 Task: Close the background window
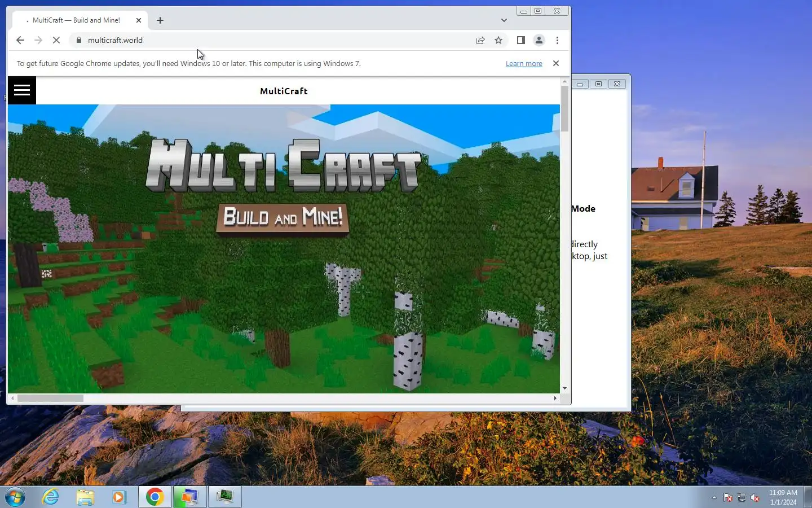617,84
